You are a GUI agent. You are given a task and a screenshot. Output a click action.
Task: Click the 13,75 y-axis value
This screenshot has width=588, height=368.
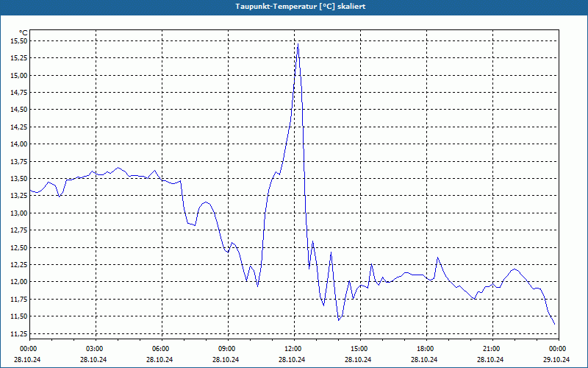coord(18,161)
